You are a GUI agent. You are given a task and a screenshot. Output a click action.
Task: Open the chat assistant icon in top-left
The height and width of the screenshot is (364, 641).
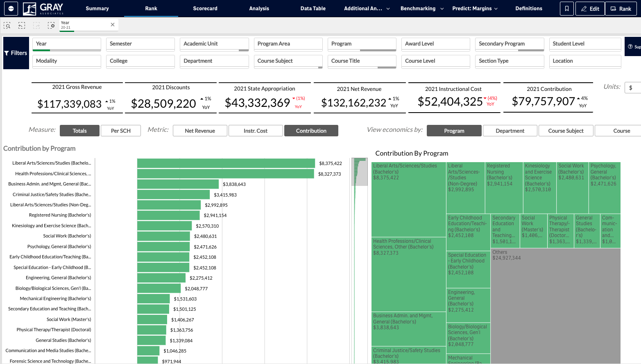[11, 8]
